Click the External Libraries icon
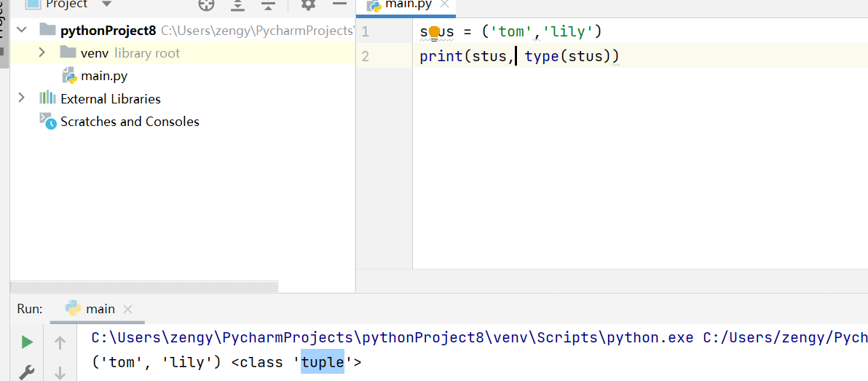 [47, 98]
